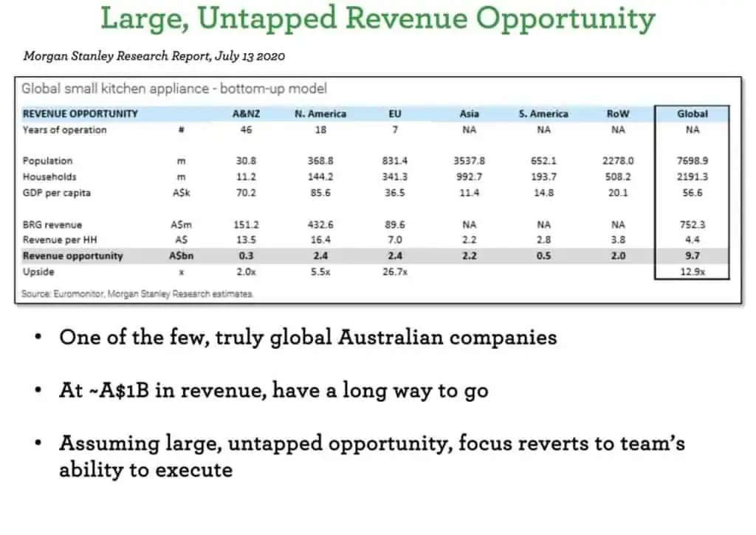
Task: Click revenue per HH value '13.5'
Action: pos(246,239)
